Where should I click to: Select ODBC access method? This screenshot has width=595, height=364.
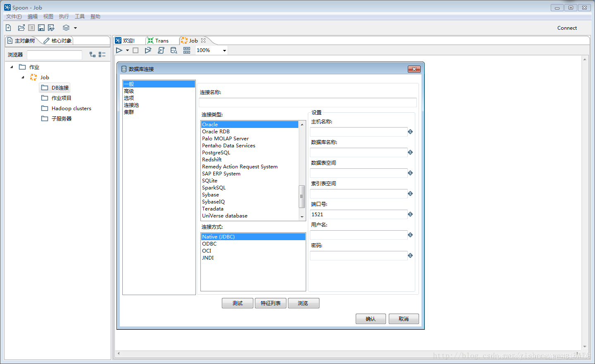tap(253, 244)
